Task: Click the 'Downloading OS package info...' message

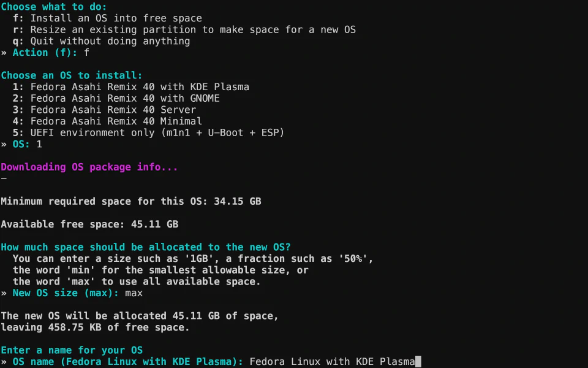Action: pyautogui.click(x=89, y=167)
